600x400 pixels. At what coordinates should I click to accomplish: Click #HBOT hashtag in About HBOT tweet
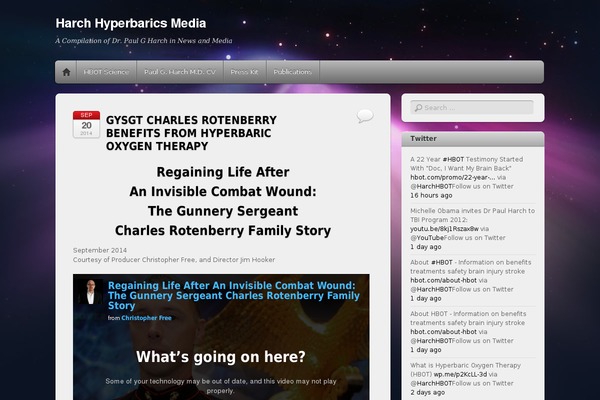pos(442,262)
